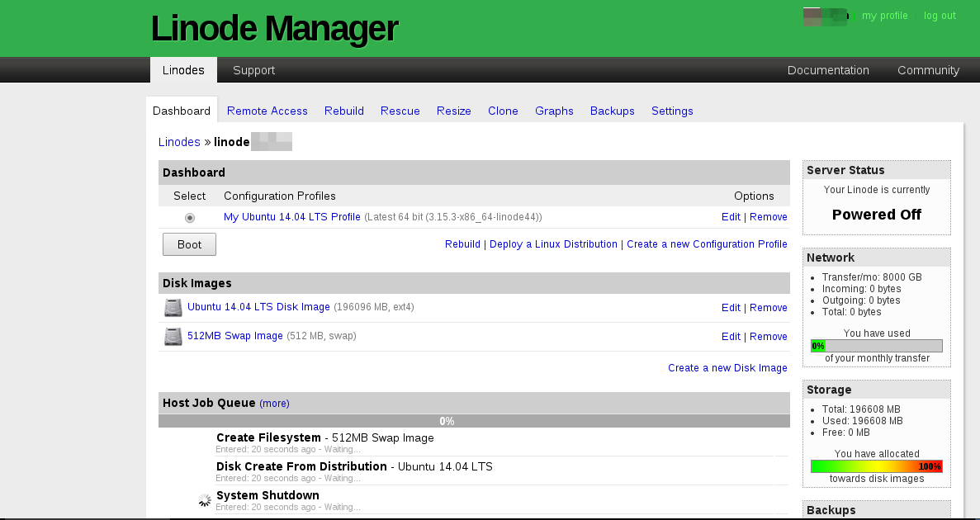
Task: Click the System Shutdown spinner icon
Action: [x=205, y=500]
